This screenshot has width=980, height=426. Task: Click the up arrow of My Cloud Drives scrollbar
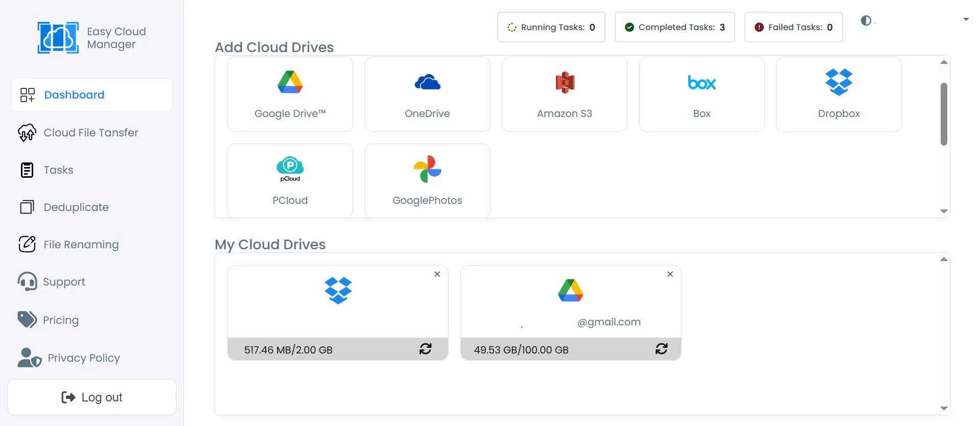944,259
